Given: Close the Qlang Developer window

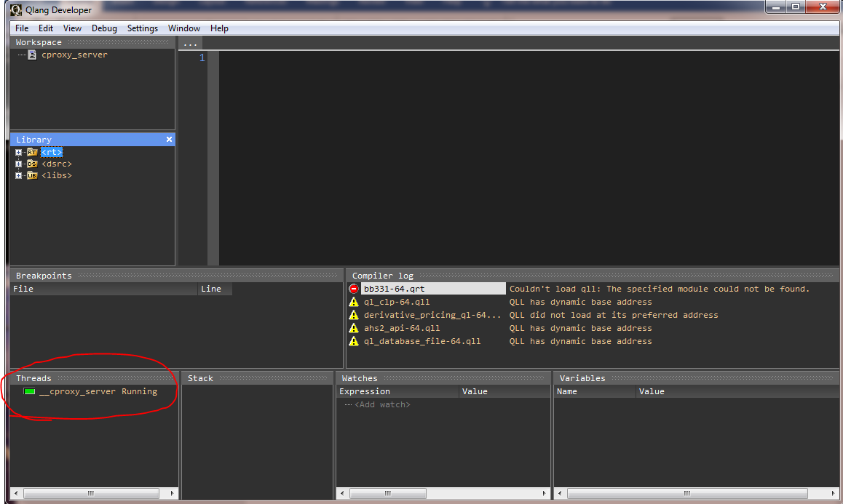Looking at the screenshot, I should tap(823, 7).
